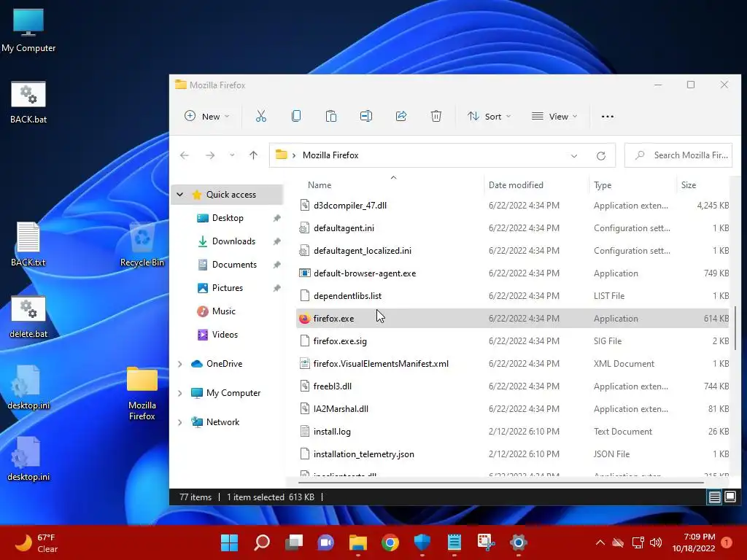
Task: Open the See more three-dots menu
Action: point(608,116)
